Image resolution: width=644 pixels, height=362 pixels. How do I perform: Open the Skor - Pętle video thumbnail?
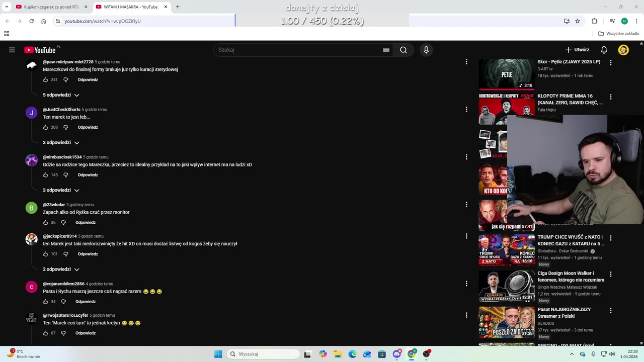point(506,74)
